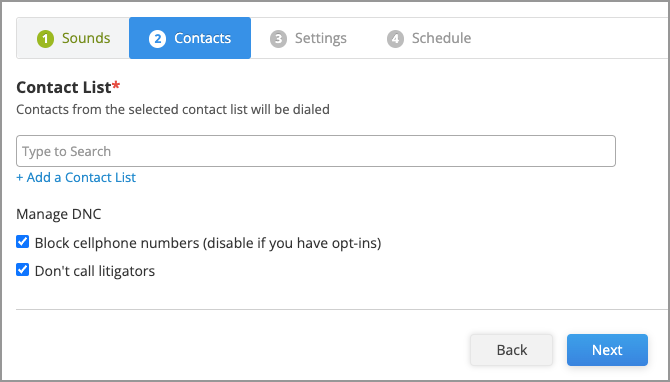
Task: Click the gray number 3 step circle
Action: [278, 38]
